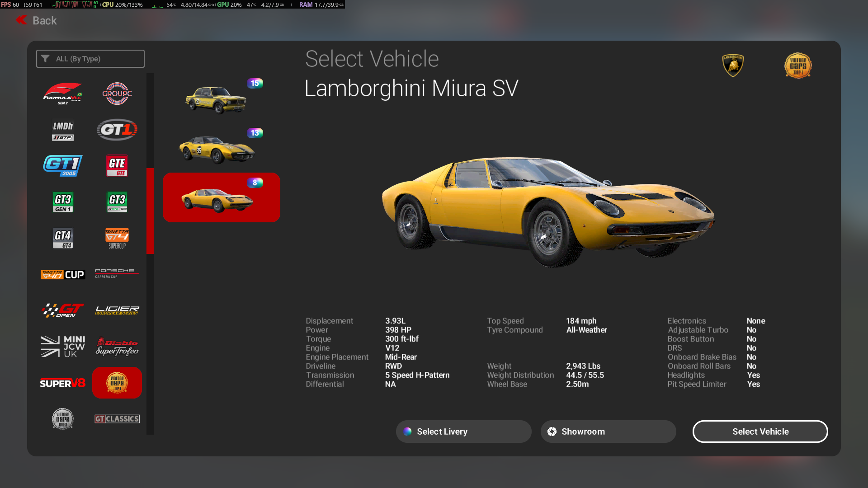Select the GT4 class icon
This screenshot has height=488, width=868.
(63, 238)
